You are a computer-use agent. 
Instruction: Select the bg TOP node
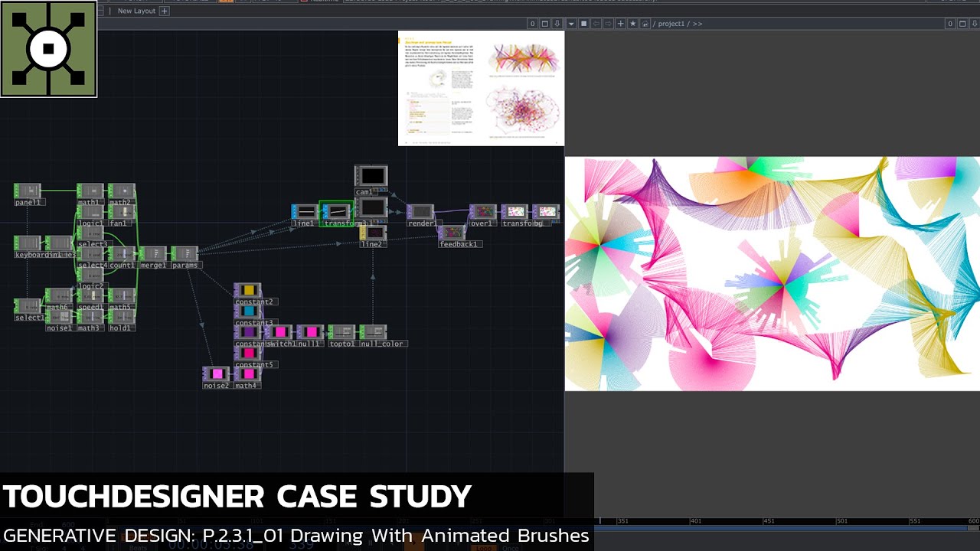(x=546, y=211)
